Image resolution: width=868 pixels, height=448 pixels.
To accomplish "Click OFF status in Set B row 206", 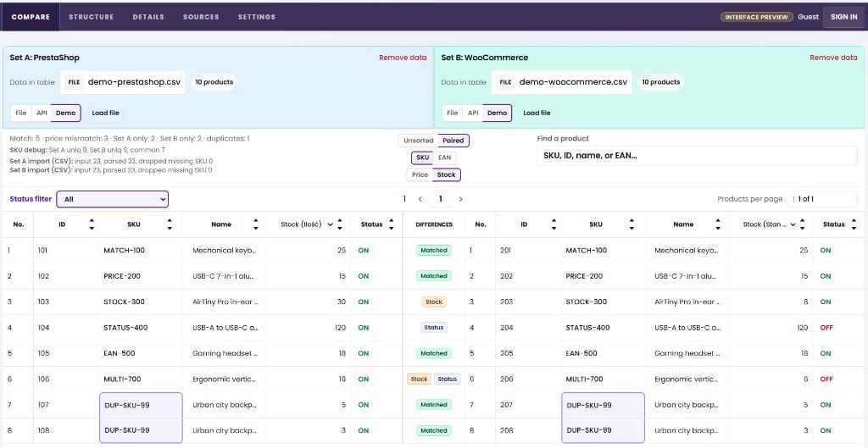I will [826, 379].
